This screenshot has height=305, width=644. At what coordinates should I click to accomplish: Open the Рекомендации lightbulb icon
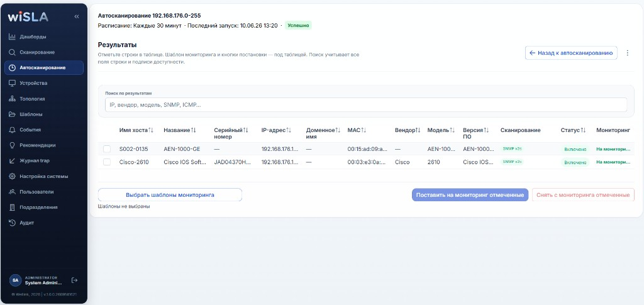pos(13,145)
